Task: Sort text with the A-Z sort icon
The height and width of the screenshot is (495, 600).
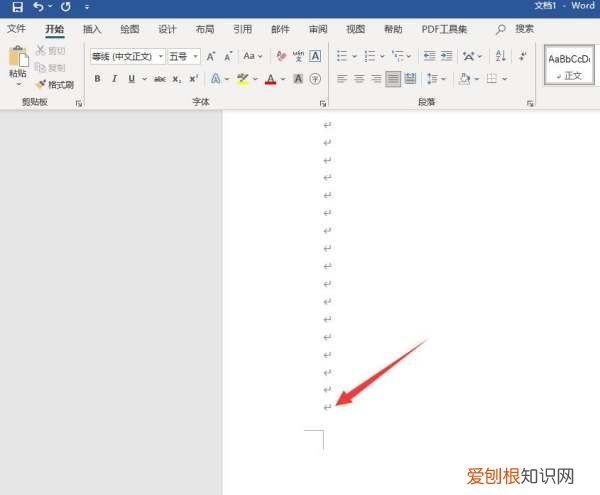Action: click(501, 56)
